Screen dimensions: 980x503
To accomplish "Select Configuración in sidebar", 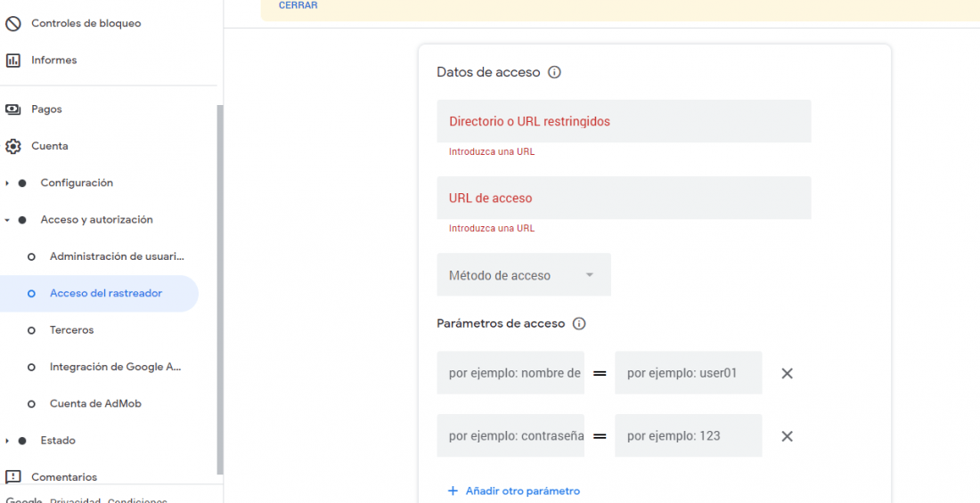I will [x=77, y=183].
